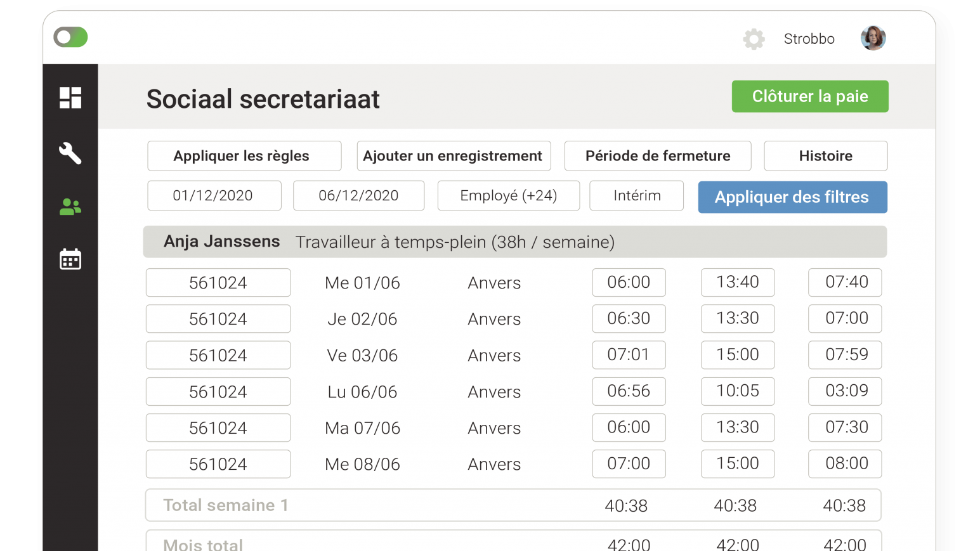Open settings with the gear icon
The height and width of the screenshot is (551, 980).
pos(754,39)
